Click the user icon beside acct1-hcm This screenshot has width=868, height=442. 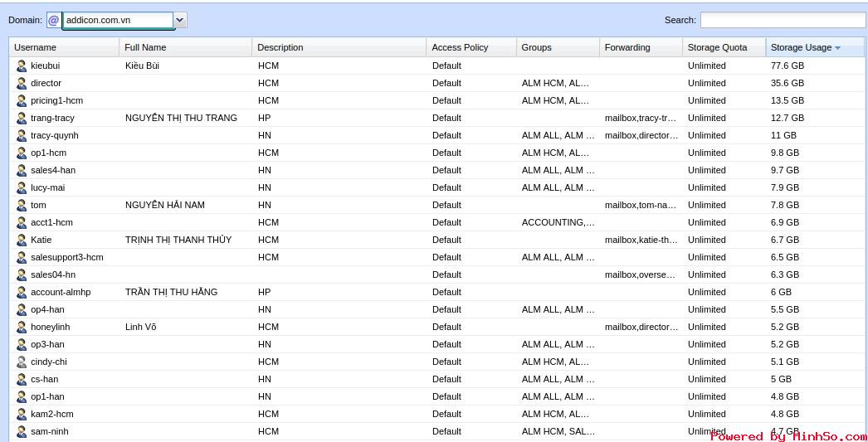pyautogui.click(x=21, y=222)
